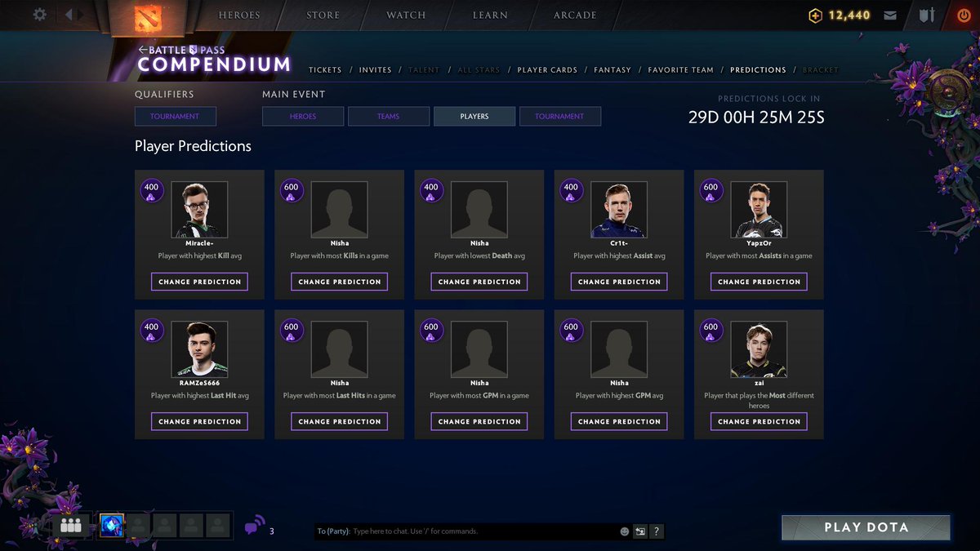Click the purple chat bubbles icon

coord(255,525)
